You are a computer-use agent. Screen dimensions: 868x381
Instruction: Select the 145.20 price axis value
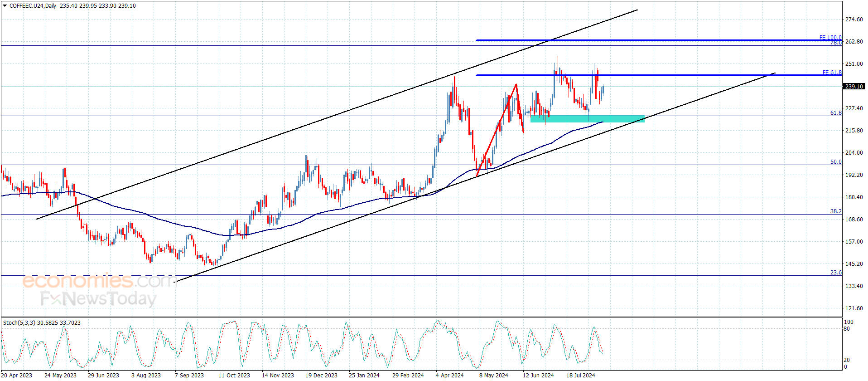tap(854, 264)
